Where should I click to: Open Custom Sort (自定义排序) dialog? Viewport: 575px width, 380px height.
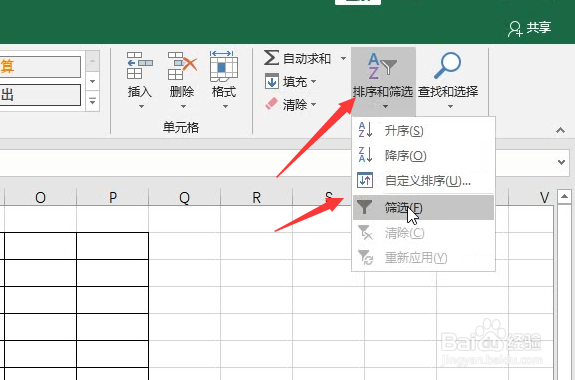423,180
